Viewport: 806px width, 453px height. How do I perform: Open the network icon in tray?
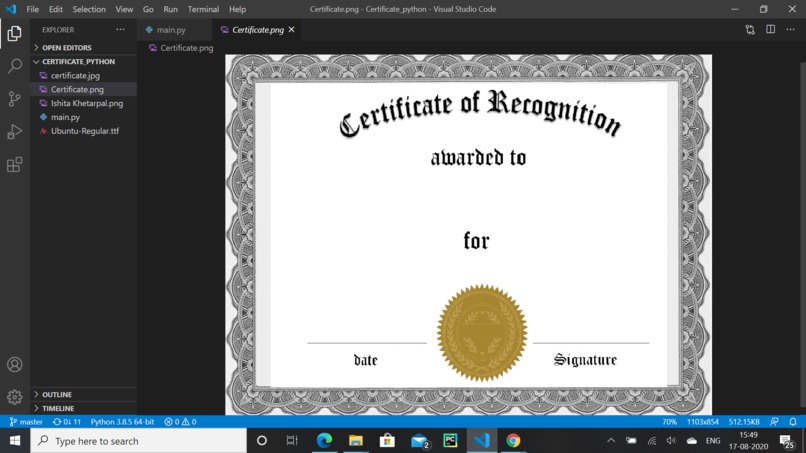coord(652,441)
